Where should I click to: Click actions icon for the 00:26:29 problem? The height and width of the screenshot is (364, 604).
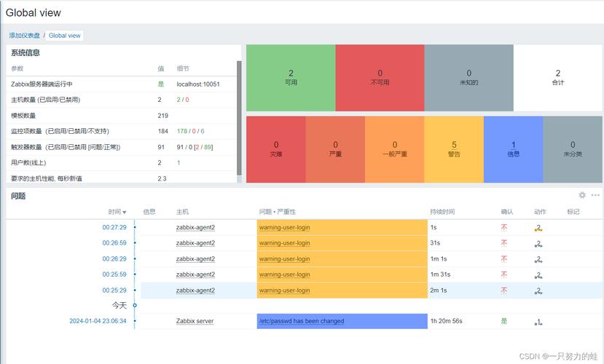[538, 259]
